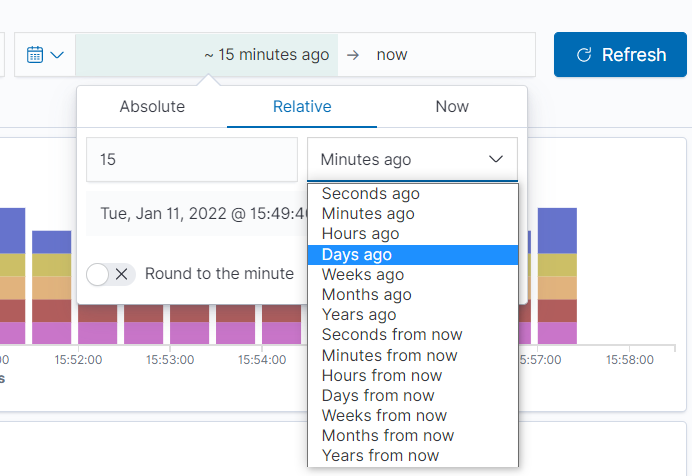Select Days from now option
The image size is (692, 476).
pos(378,396)
